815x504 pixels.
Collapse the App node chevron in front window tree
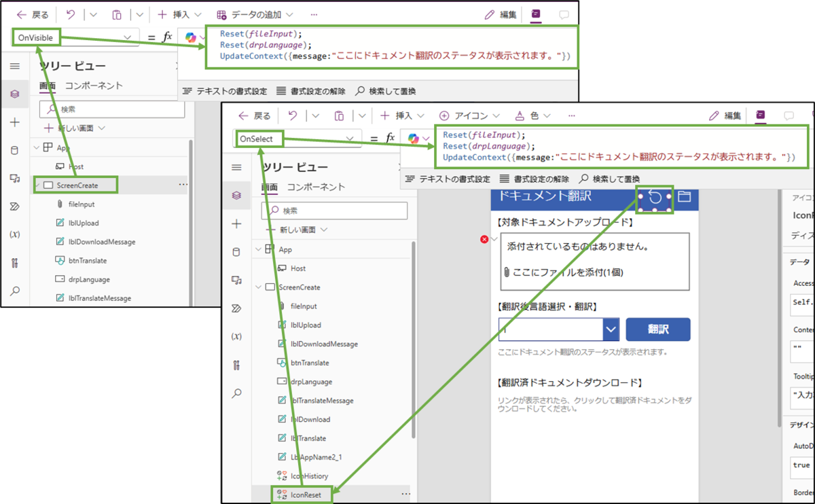click(x=258, y=250)
